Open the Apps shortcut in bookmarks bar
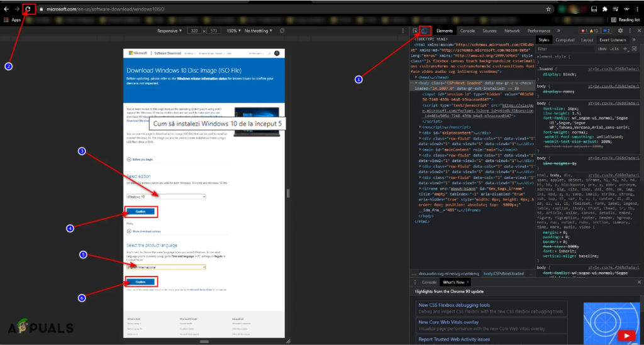 point(13,20)
